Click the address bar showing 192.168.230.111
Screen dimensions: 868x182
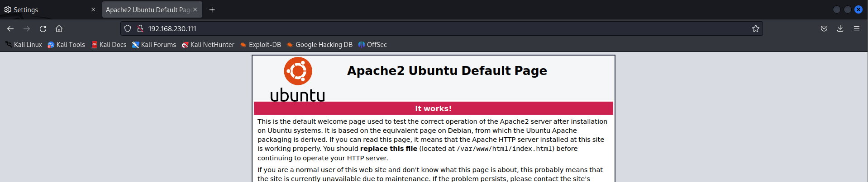pyautogui.click(x=441, y=28)
